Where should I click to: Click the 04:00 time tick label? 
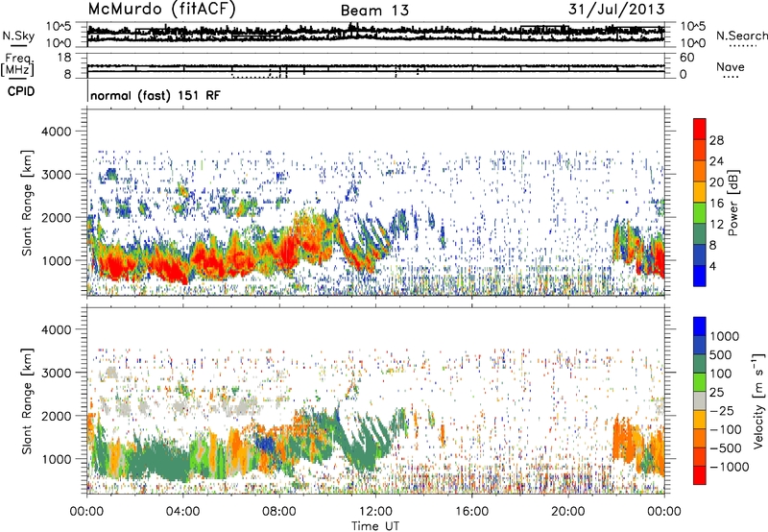pyautogui.click(x=182, y=512)
